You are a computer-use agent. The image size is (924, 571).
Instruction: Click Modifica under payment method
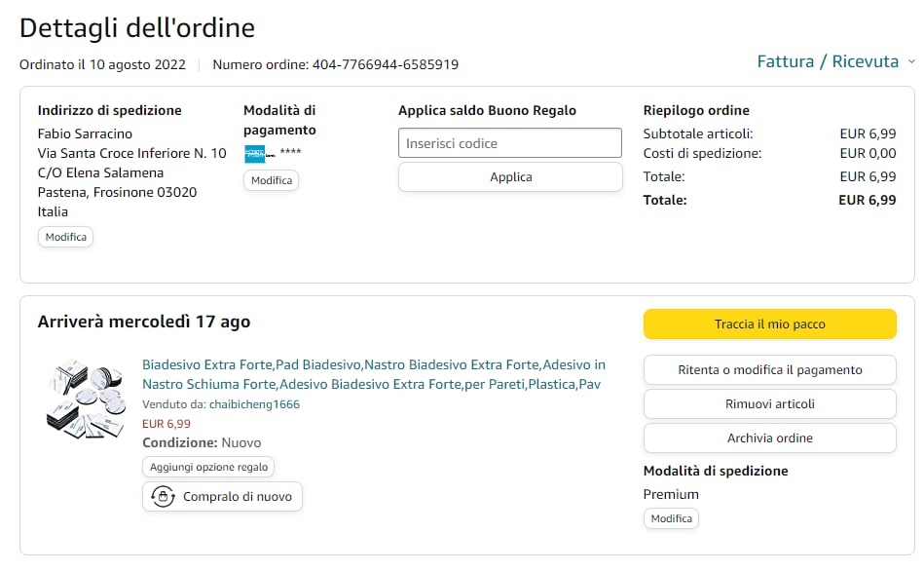271,180
